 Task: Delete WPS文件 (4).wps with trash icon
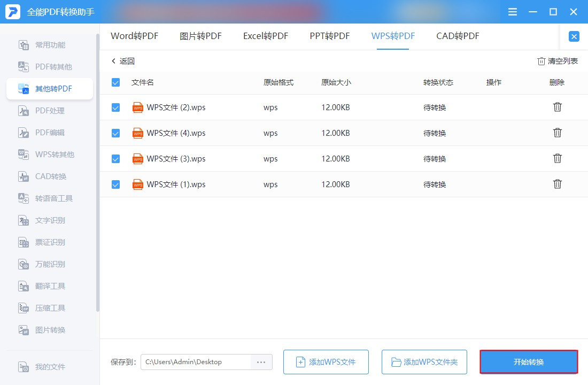click(x=557, y=133)
